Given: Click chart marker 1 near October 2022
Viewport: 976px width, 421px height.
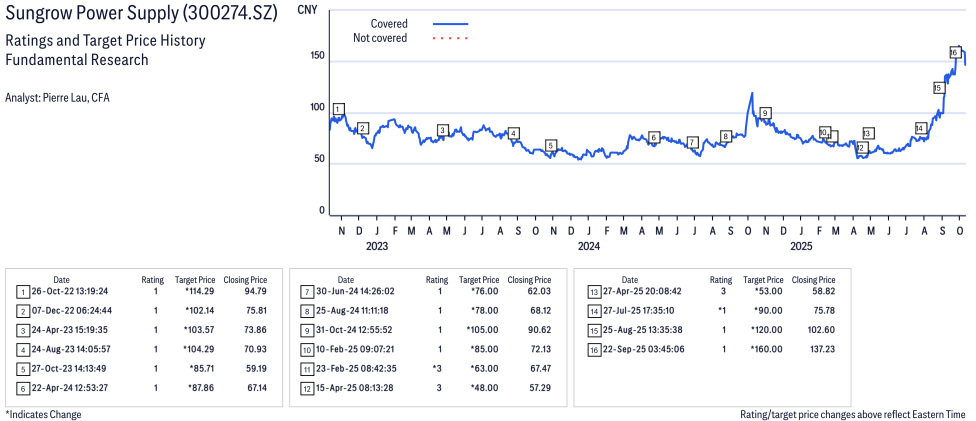Looking at the screenshot, I should coord(338,108).
